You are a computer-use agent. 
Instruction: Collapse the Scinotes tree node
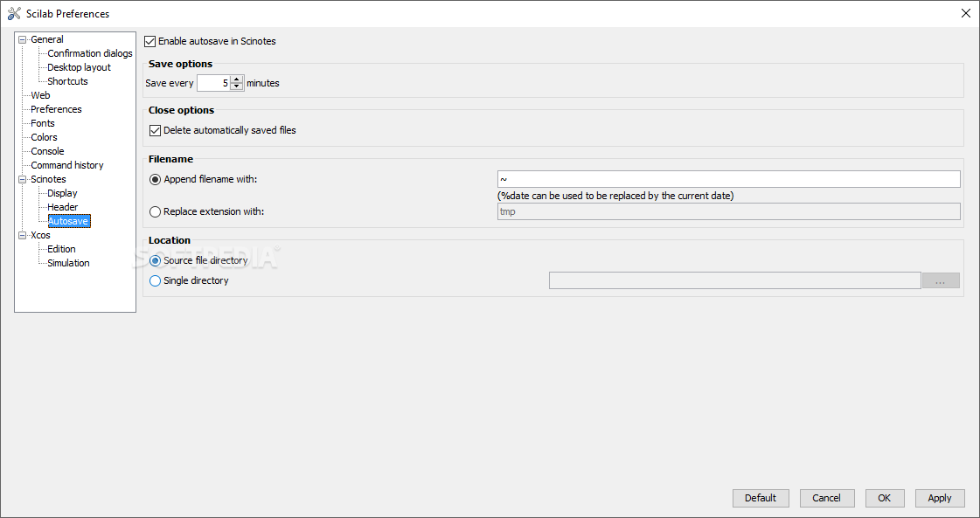coord(23,179)
